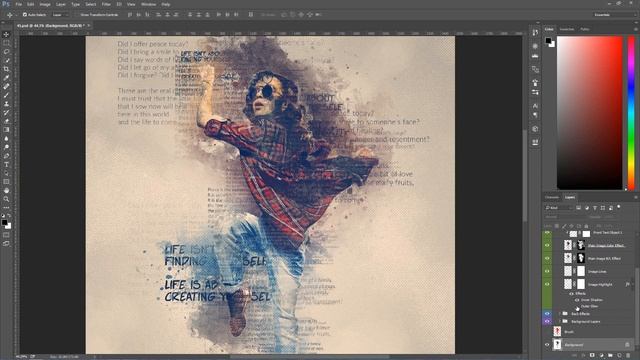Select the Path Selection tool
The width and height of the screenshot is (640, 360).
click(x=6, y=173)
